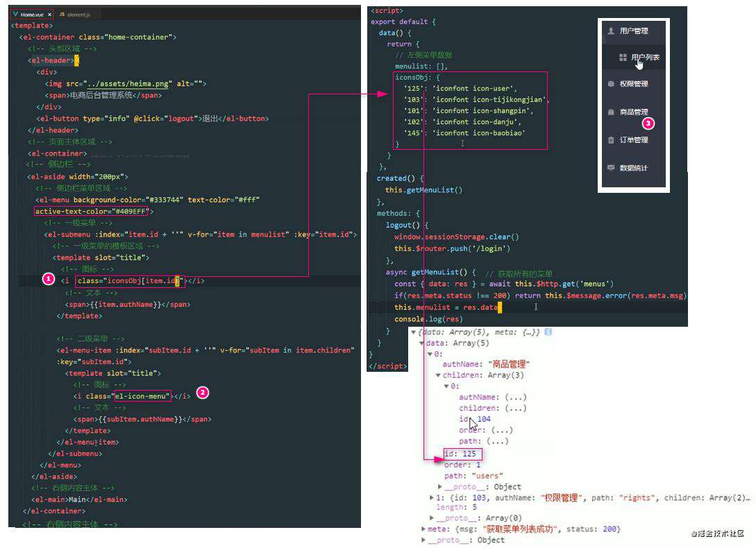Click the menulist: [], line
This screenshot has width=756, height=548.
point(421,66)
